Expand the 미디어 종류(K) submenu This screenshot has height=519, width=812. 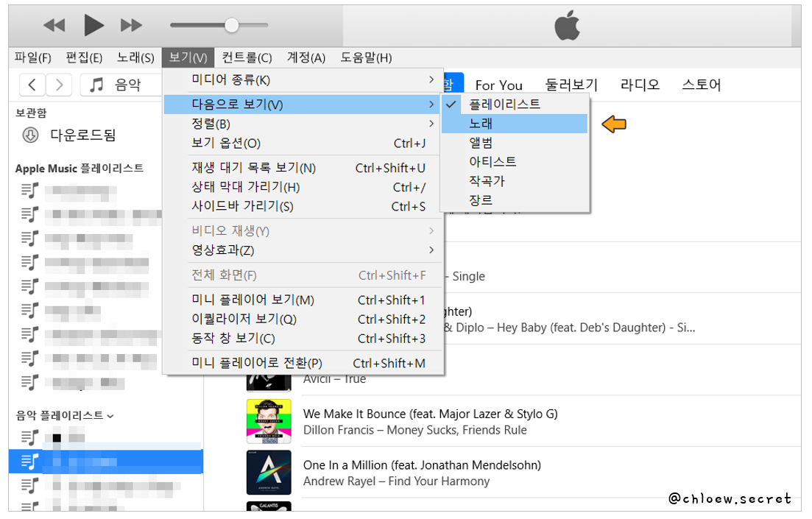(x=303, y=80)
